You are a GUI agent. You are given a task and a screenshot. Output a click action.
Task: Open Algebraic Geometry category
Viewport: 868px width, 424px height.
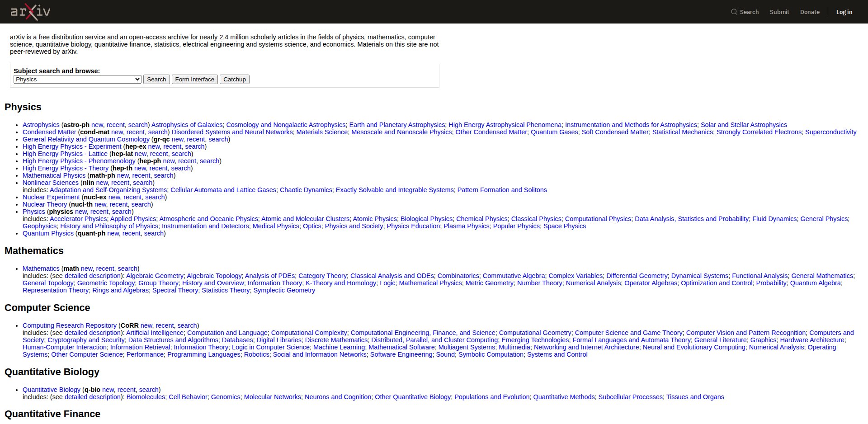(x=155, y=276)
